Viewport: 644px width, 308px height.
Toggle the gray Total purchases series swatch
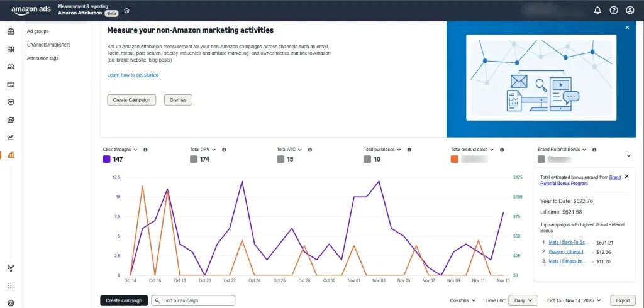click(367, 159)
